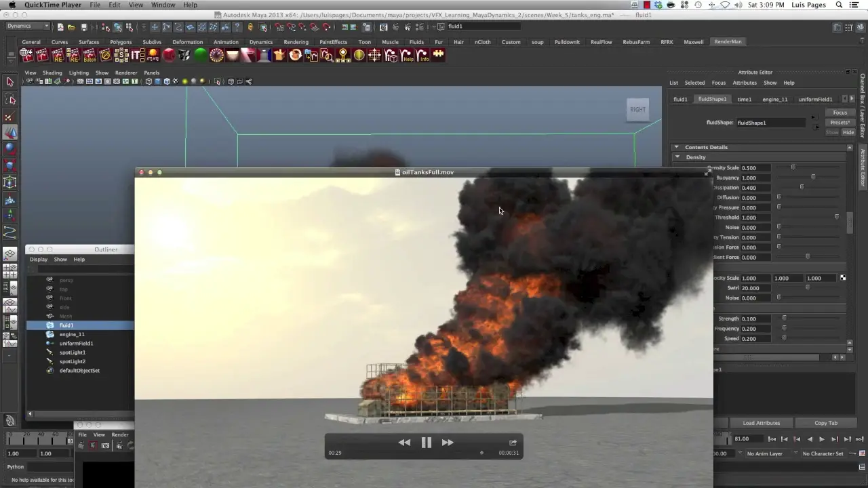This screenshot has width=868, height=488.
Task: Click the fluidShape name input field
Action: (772, 123)
